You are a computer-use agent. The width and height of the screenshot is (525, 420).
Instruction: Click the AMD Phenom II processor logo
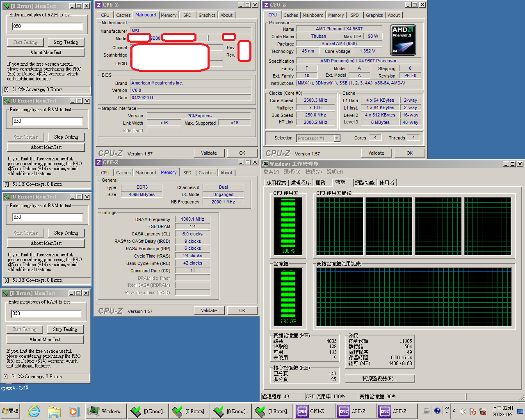tap(403, 40)
